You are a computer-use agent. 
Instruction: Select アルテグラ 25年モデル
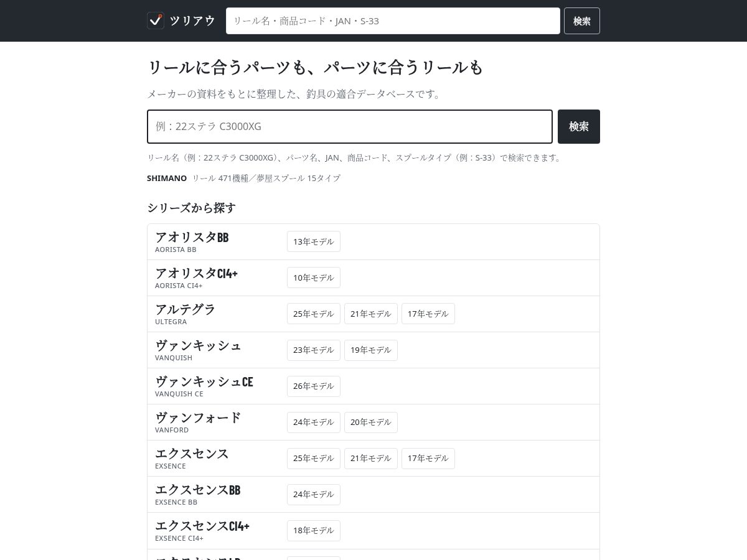tap(314, 314)
